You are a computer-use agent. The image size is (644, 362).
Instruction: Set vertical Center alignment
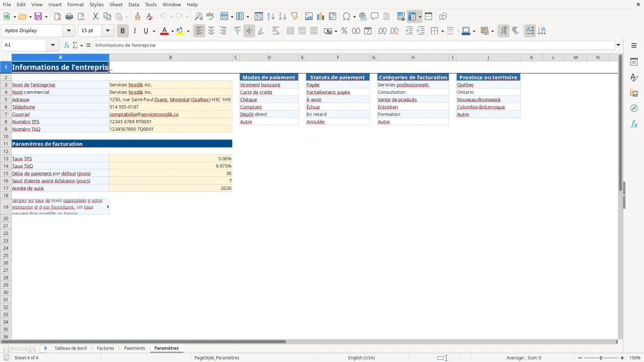[249, 31]
